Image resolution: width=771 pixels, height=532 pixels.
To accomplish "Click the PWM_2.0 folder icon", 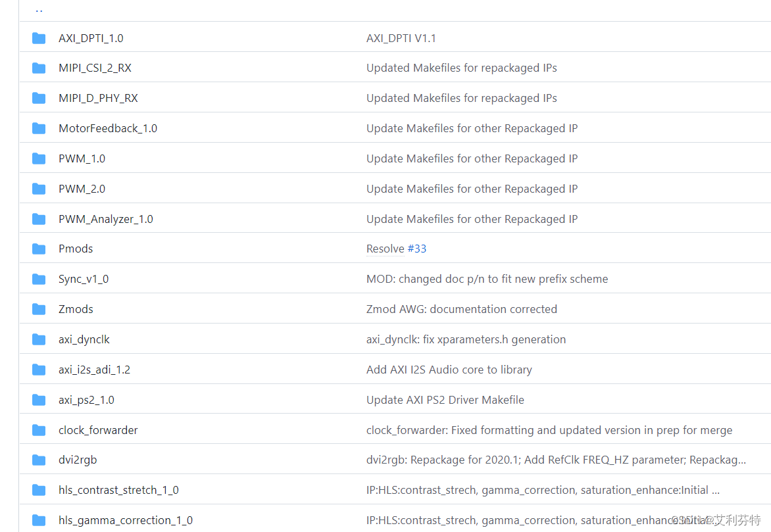I will pos(39,189).
